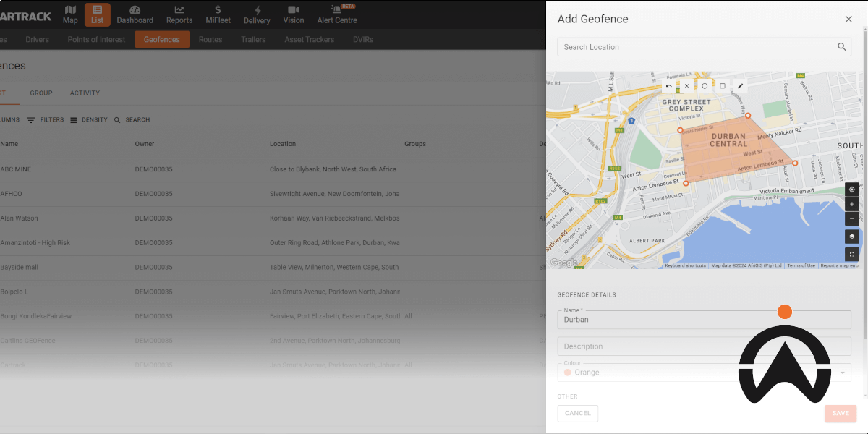Select the Geofences tab
The image size is (868, 434).
pyautogui.click(x=162, y=40)
